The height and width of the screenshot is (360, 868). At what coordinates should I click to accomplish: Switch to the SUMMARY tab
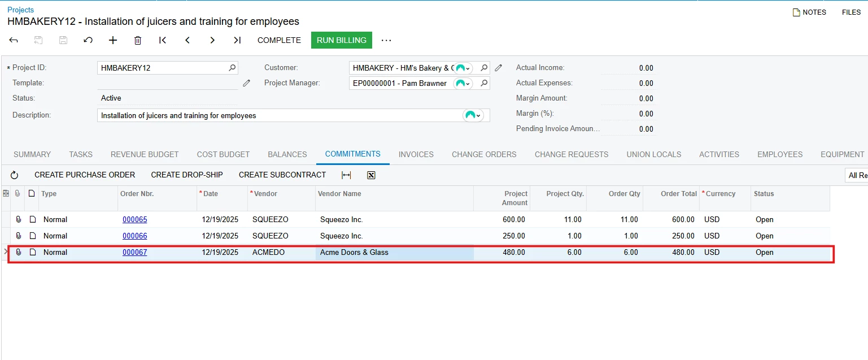32,154
